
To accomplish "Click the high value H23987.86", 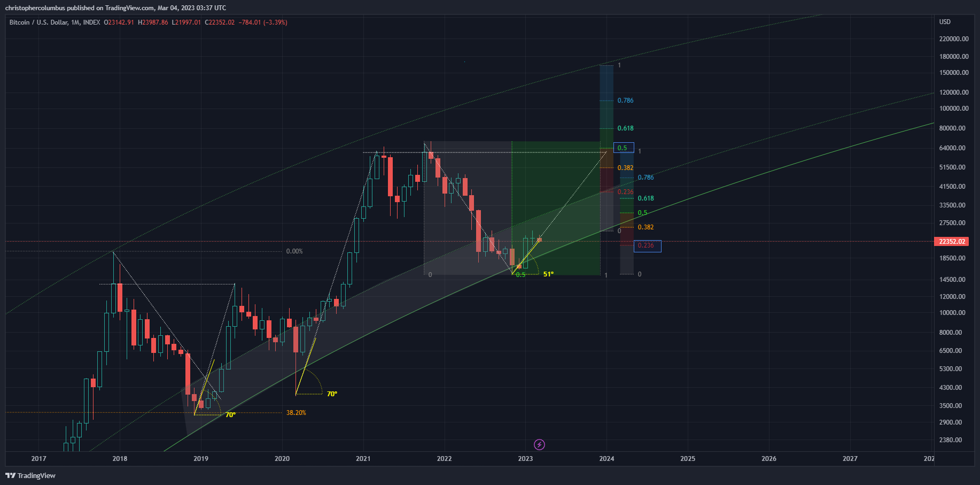I will (153, 22).
